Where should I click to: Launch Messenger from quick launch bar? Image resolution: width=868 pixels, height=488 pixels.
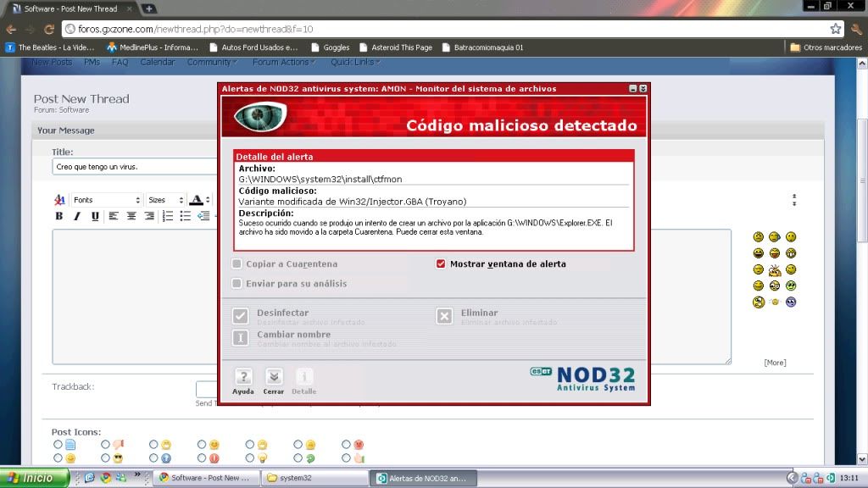[120, 478]
